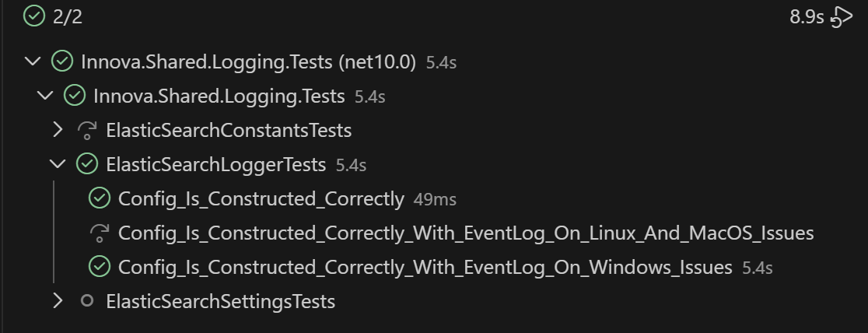
Task: Expand the ElasticSearchSettingsTests node
Action: tap(58, 301)
